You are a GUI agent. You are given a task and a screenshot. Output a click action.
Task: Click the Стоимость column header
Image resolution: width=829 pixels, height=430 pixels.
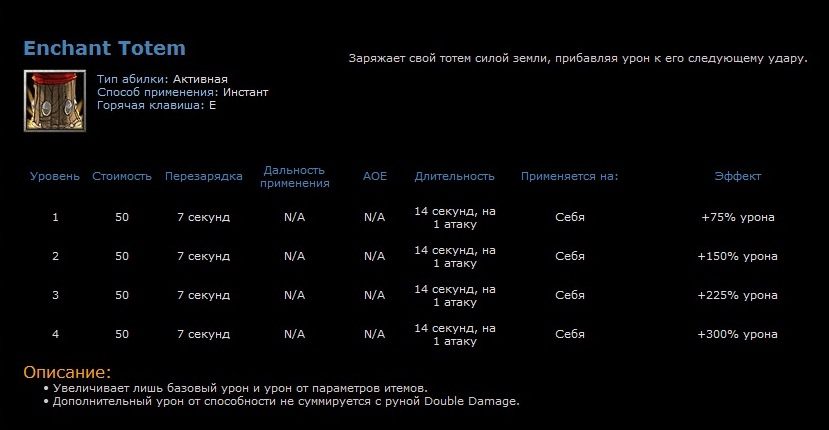[122, 177]
